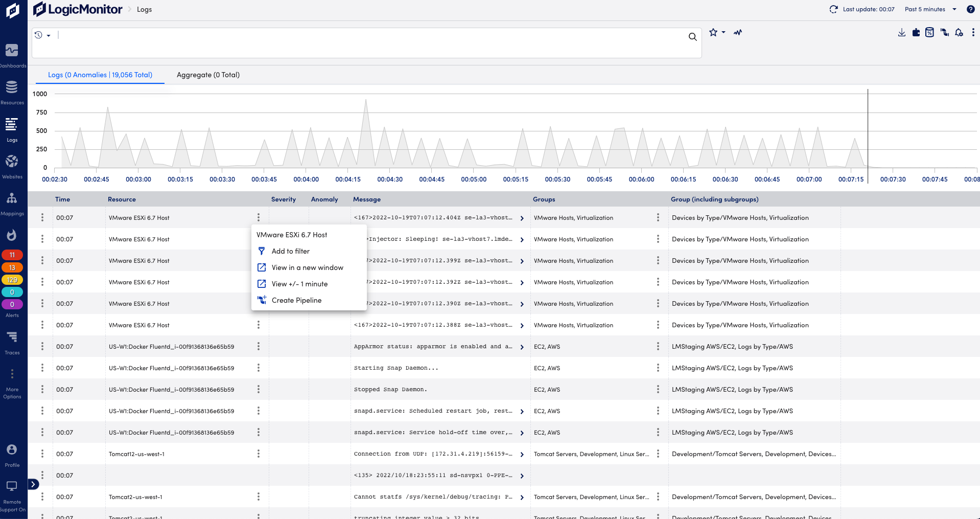The width and height of the screenshot is (980, 519).
Task: Click the download logs icon
Action: point(901,32)
